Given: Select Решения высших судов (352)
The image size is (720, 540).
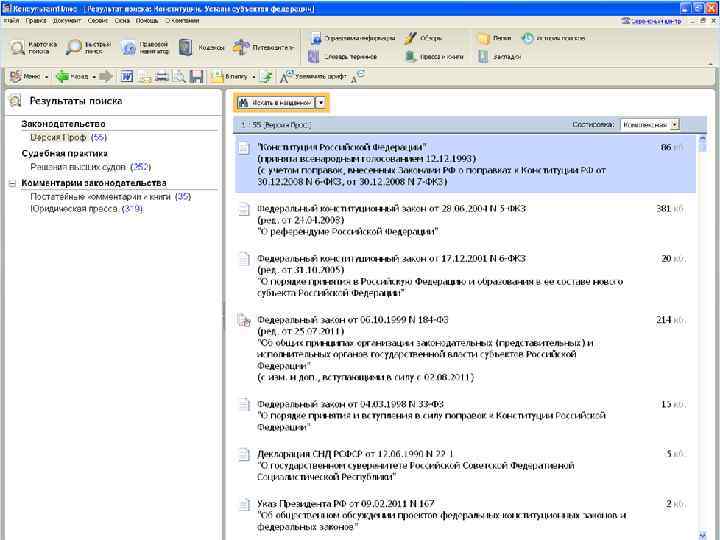Looking at the screenshot, I should (x=90, y=167).
